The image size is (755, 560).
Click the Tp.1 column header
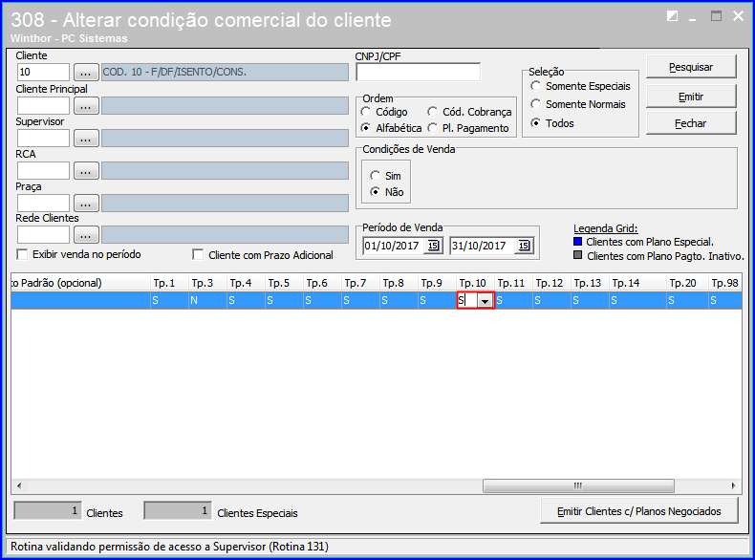coord(169,283)
